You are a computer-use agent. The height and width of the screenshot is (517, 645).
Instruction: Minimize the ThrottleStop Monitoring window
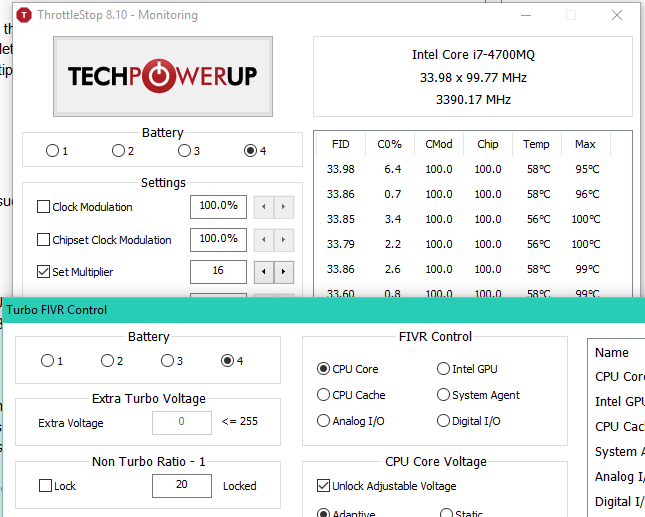click(x=526, y=16)
